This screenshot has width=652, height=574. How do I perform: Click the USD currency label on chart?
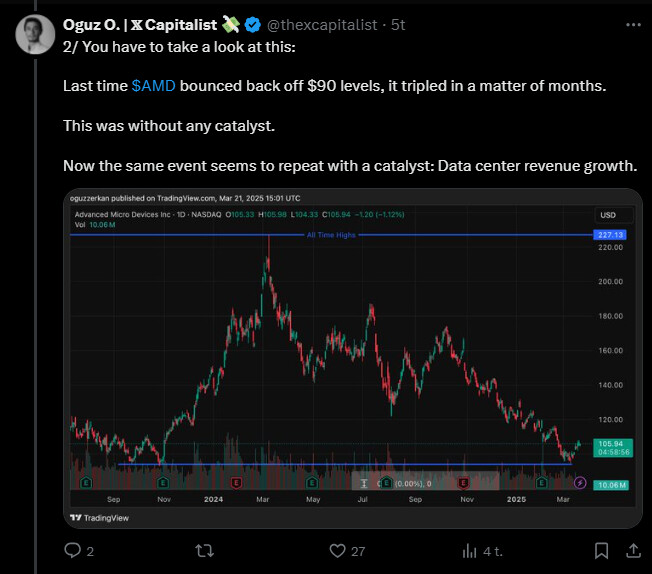coord(607,215)
